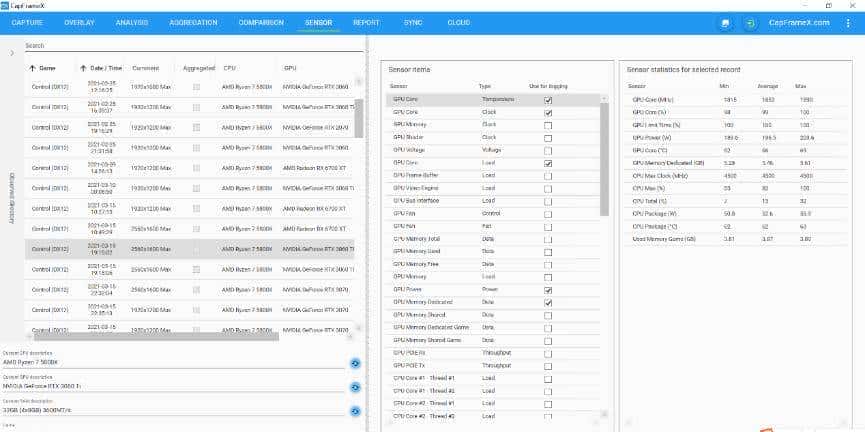This screenshot has height=432, width=865.
Task: Check the GPU PCIE Tx logging box
Action: 548,366
